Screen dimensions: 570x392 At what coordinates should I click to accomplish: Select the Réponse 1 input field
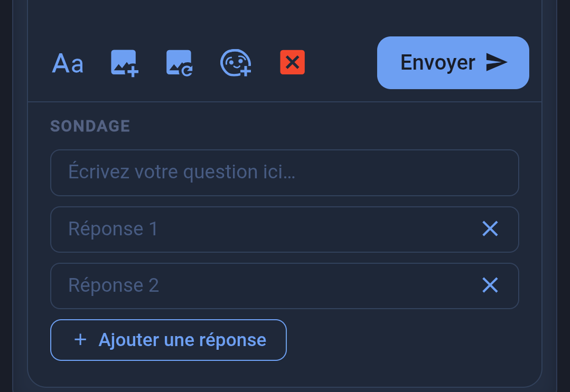pyautogui.click(x=284, y=230)
